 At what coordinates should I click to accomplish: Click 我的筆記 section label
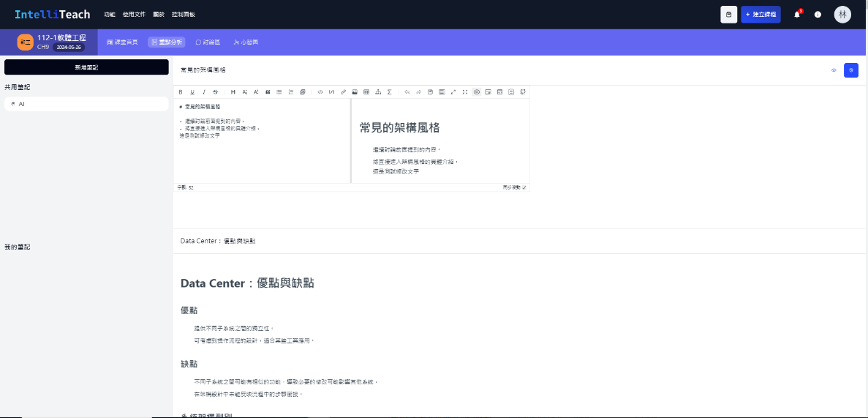click(17, 247)
